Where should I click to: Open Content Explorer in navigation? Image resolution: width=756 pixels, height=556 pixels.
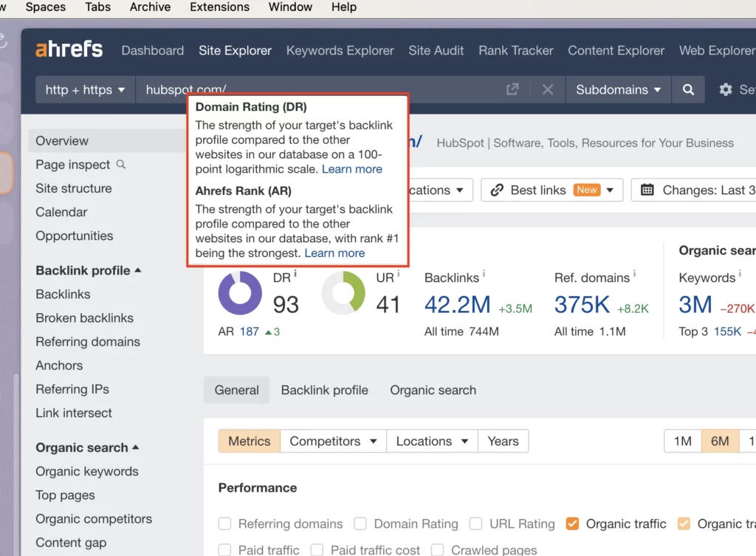point(616,50)
